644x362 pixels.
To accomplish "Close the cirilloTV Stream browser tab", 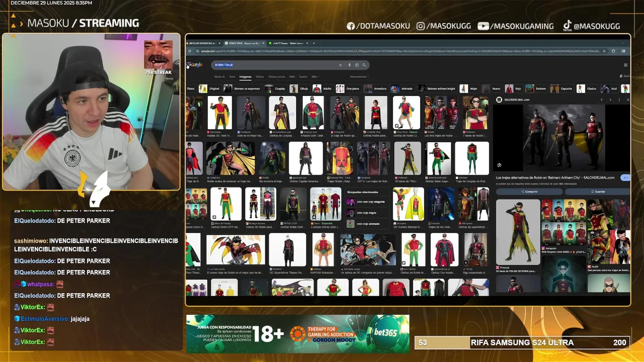I will 307,43.
